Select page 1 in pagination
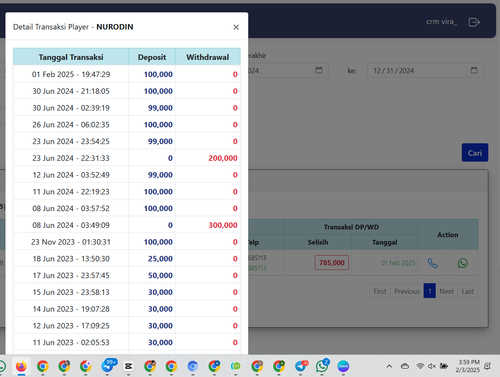Image resolution: width=500 pixels, height=377 pixels. pyautogui.click(x=430, y=291)
